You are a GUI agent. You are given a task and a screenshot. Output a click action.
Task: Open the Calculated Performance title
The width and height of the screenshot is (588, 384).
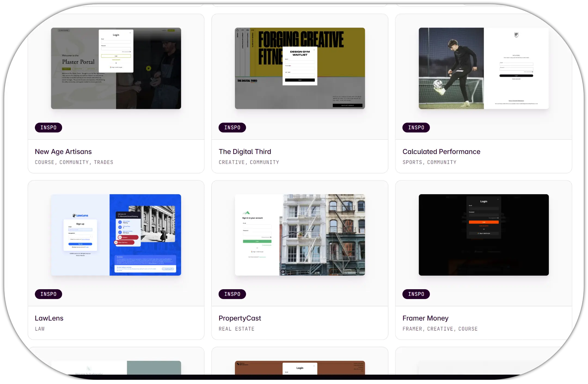click(441, 152)
